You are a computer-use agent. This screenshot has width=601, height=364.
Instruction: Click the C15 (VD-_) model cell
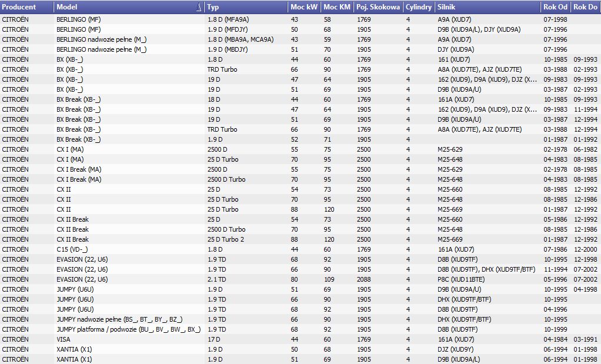coord(72,249)
